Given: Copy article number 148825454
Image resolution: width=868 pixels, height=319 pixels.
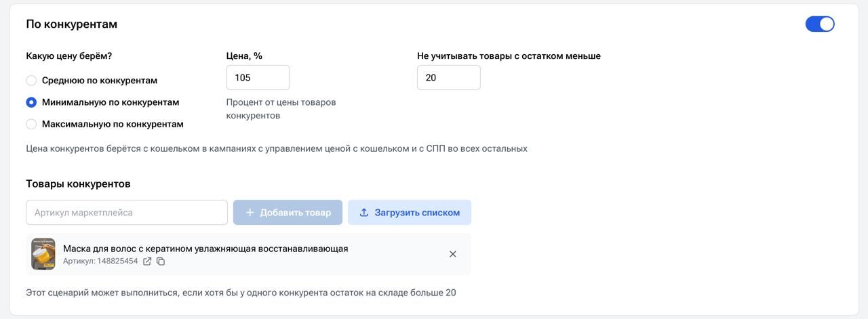Looking at the screenshot, I should tap(161, 261).
